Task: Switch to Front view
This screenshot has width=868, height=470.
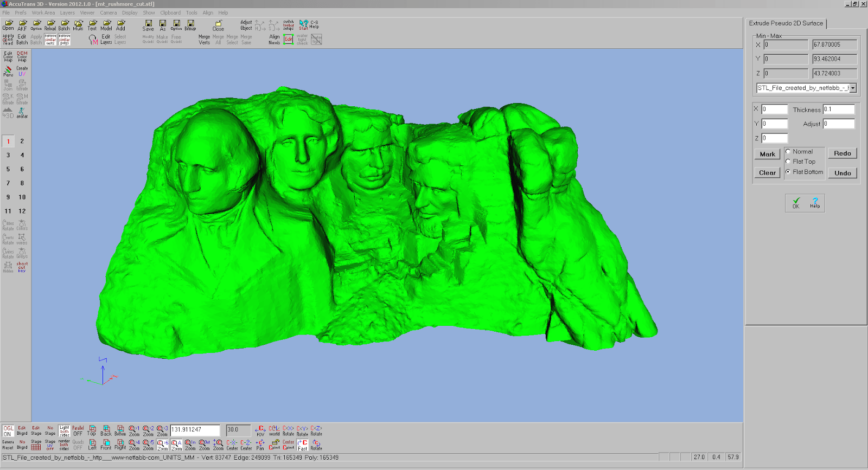Action: 106,445
